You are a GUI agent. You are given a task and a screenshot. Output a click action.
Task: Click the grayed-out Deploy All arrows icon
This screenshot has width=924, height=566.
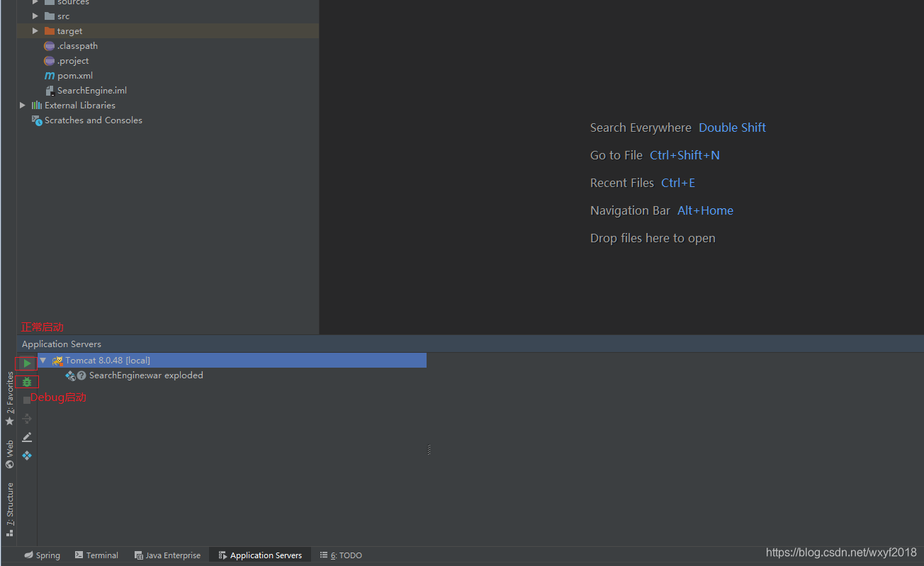click(x=27, y=419)
